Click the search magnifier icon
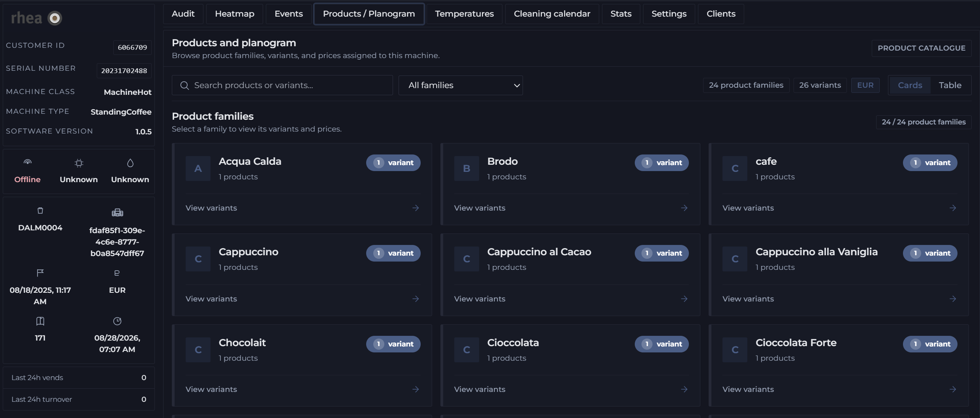 pos(184,85)
